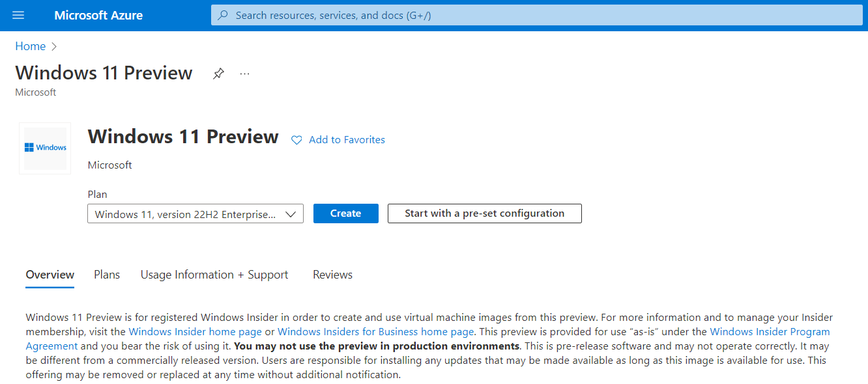Click the Microsoft Azure logo
This screenshot has width=868, height=384.
pyautogui.click(x=98, y=15)
